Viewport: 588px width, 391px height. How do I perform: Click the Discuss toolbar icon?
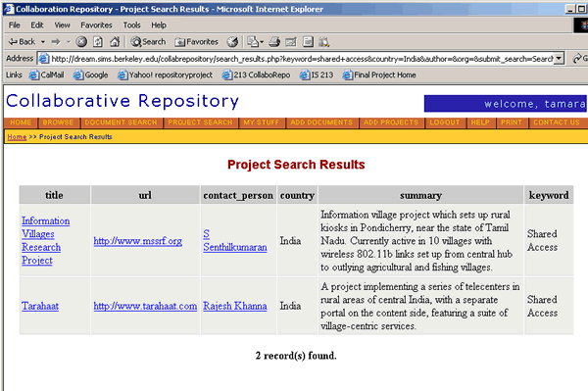pyautogui.click(x=308, y=41)
